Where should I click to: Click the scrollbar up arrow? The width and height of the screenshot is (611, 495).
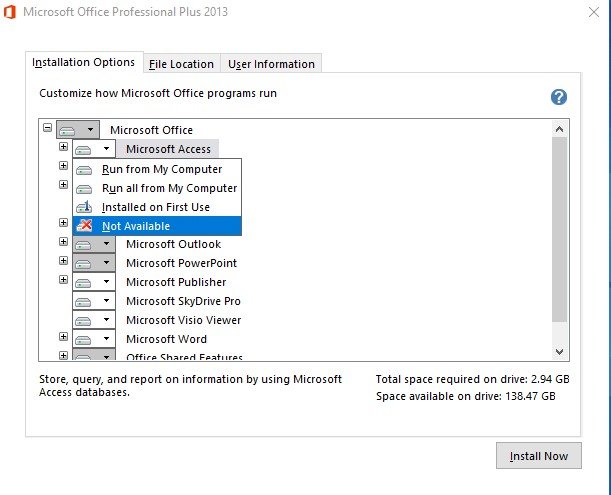(x=560, y=129)
